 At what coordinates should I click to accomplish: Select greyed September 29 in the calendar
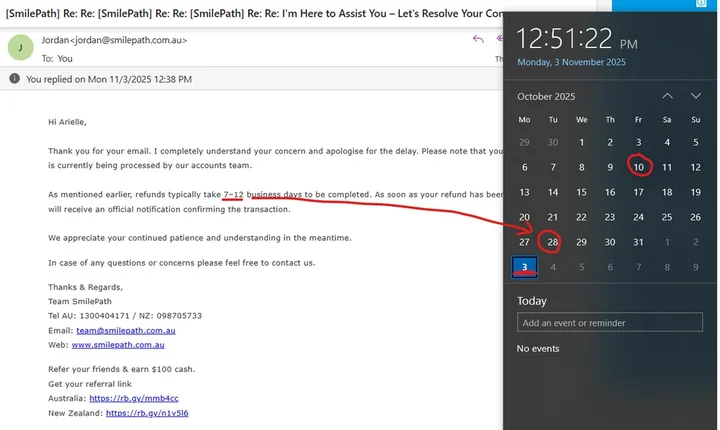pos(524,142)
